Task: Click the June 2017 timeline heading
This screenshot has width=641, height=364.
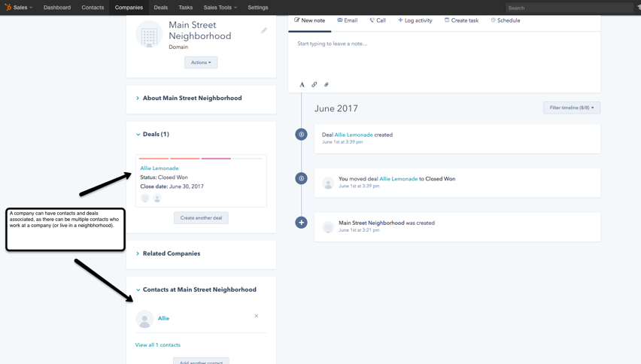Action: [x=336, y=108]
